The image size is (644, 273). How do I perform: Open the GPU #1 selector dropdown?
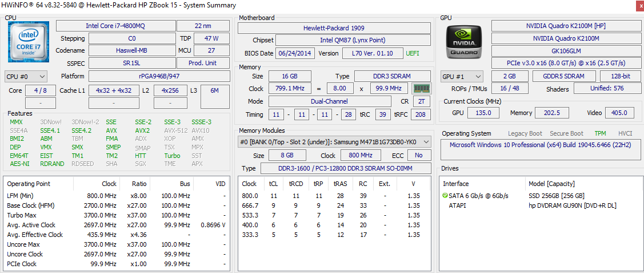(462, 77)
